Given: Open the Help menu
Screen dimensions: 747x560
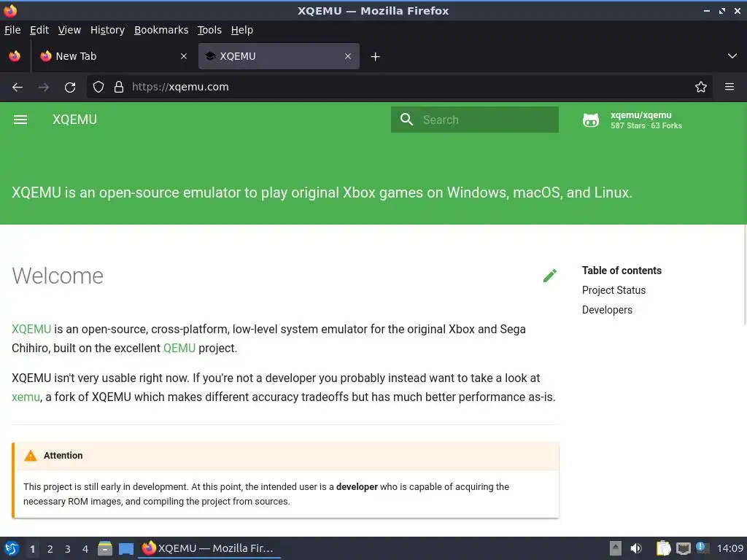Looking at the screenshot, I should click(242, 30).
